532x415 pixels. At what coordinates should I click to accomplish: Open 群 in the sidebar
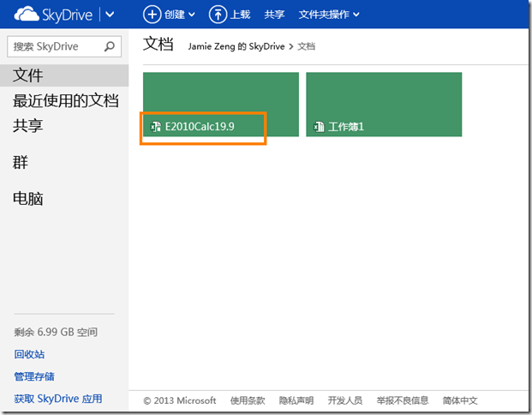click(21, 162)
